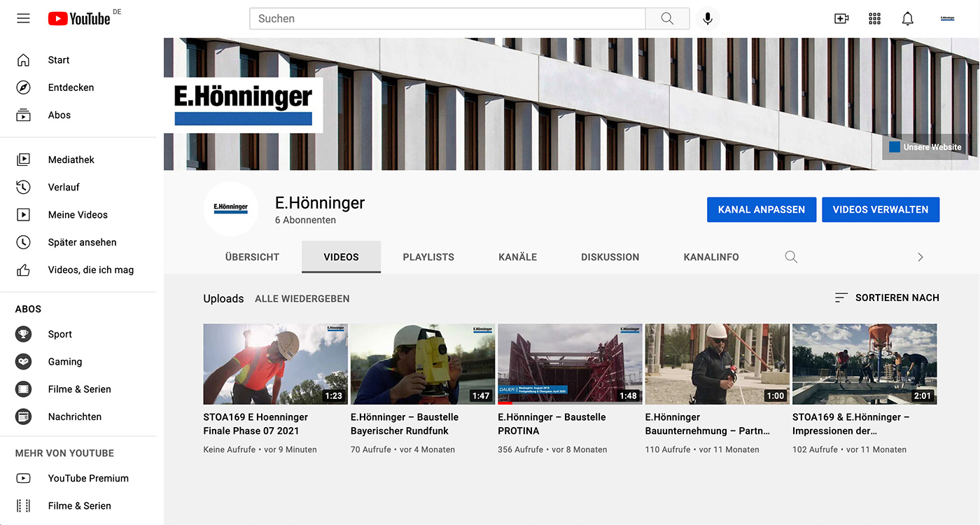Click the Uploads section heading
The height and width of the screenshot is (525, 980).
tap(223, 299)
